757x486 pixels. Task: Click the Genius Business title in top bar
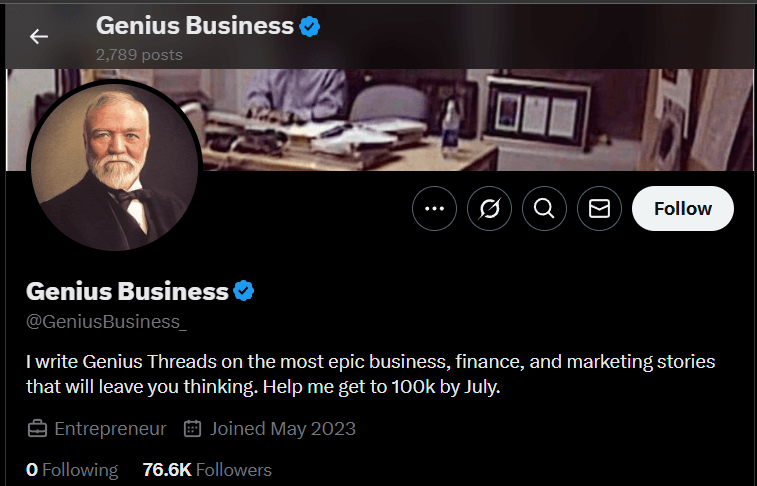tap(195, 26)
